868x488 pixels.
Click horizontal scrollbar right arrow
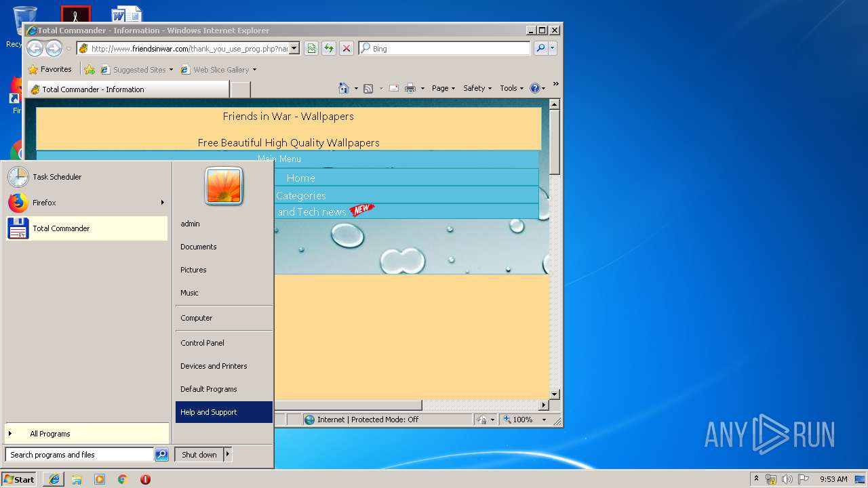543,405
